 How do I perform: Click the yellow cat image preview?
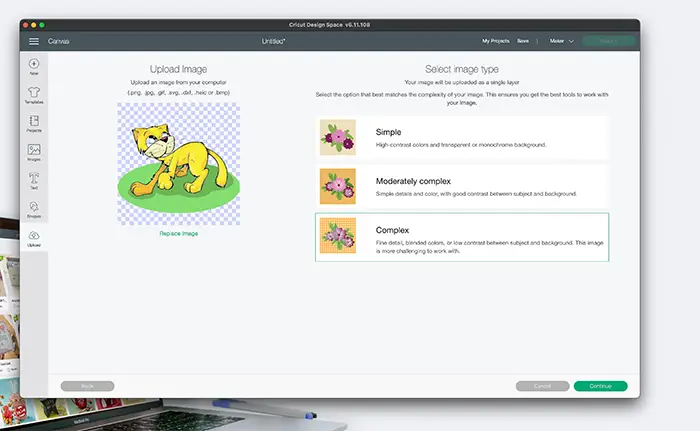(x=179, y=164)
